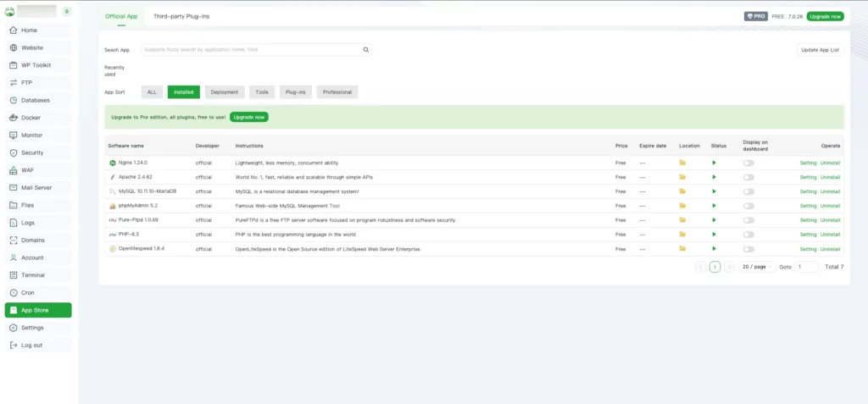
Task: Go to the previous page arrow
Action: click(x=700, y=267)
